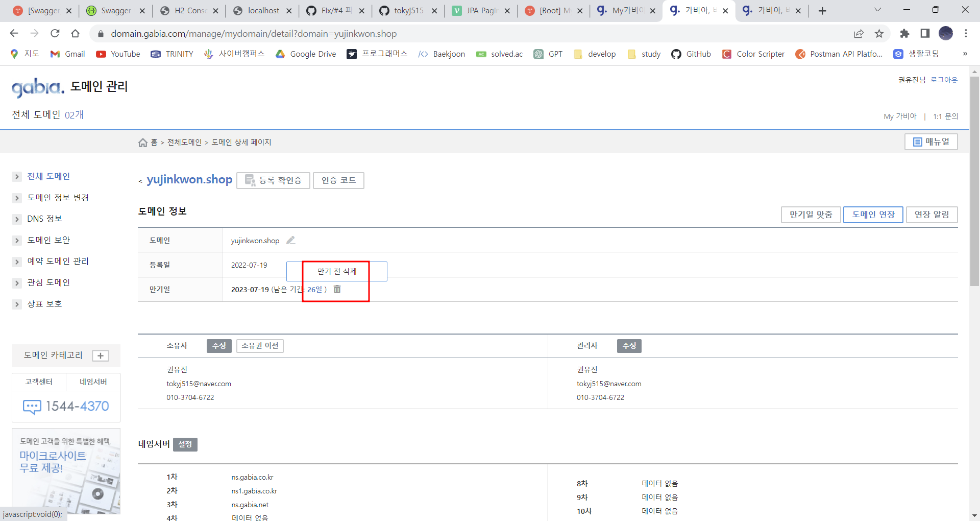The image size is (980, 521).
Task: Switch to the JPA Paging browser tab
Action: pos(481,11)
